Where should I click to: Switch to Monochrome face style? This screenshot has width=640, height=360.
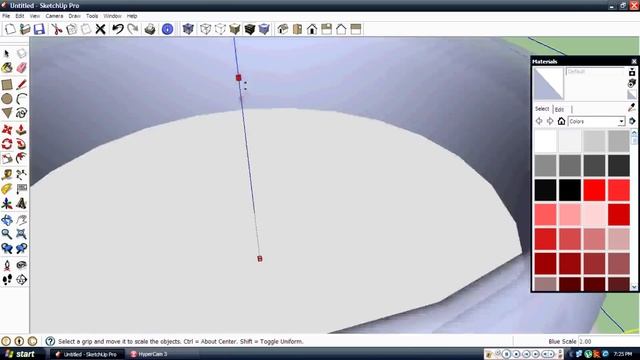pyautogui.click(x=264, y=29)
